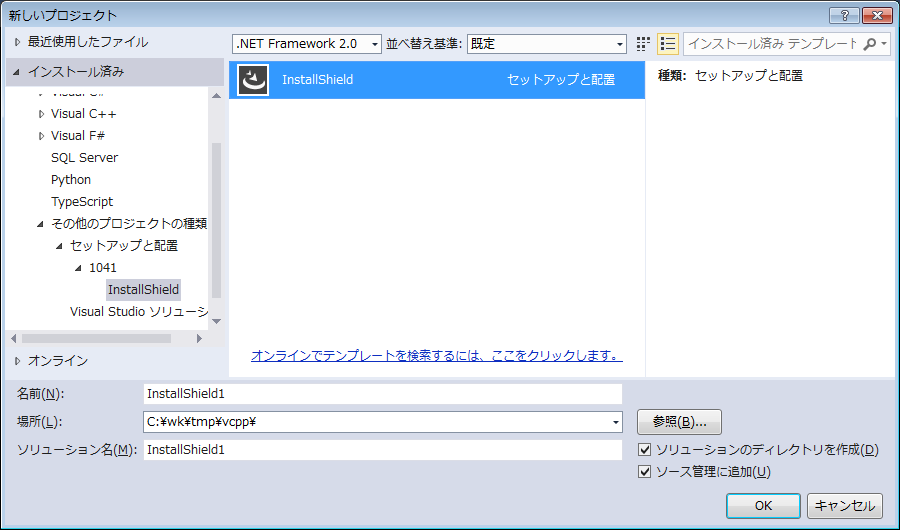
Task: Click the tree vertical scrollbar thumb
Action: (x=216, y=220)
